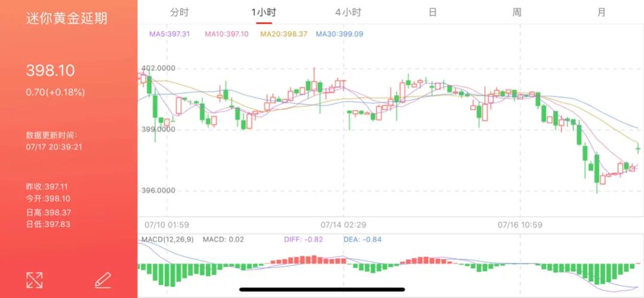This screenshot has height=298, width=644.
Task: Tap the iOS home indicator bar
Action: pyautogui.click(x=322, y=290)
